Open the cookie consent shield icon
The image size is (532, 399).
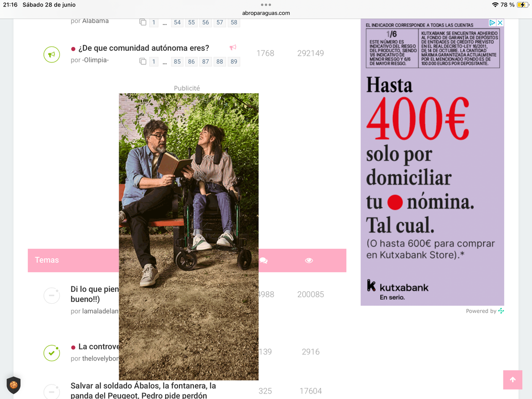[x=13, y=385]
